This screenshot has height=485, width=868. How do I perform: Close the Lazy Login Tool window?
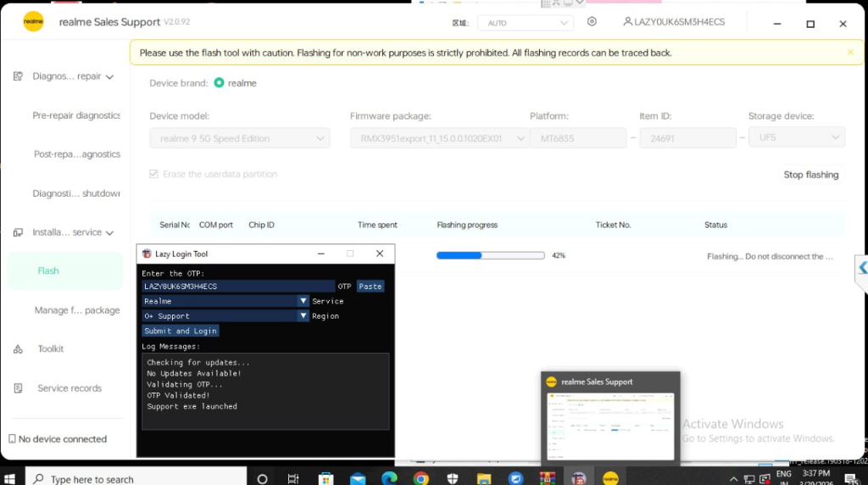380,254
